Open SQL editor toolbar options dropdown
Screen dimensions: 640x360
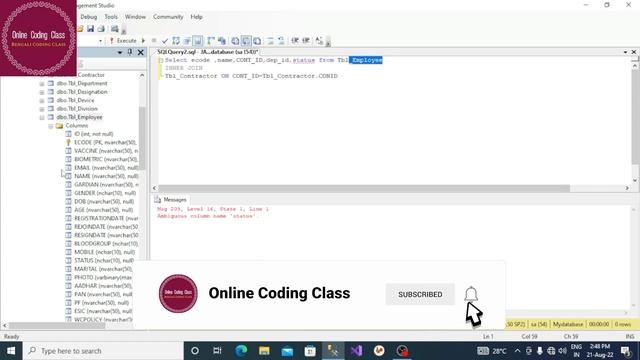pos(328,43)
